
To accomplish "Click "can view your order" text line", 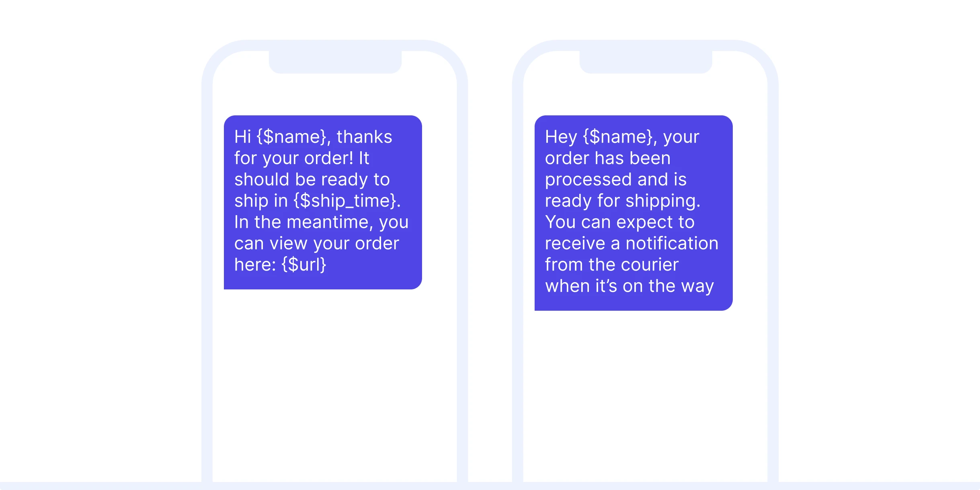I will coord(317,244).
